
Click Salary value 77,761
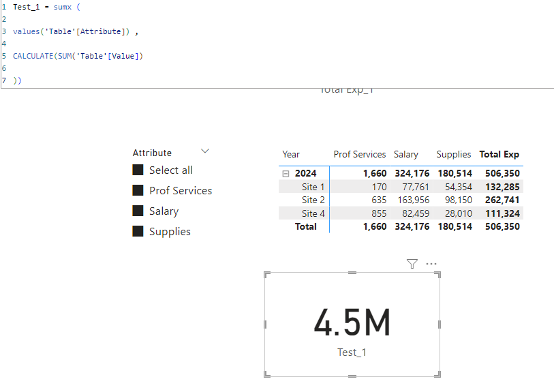[x=416, y=187]
